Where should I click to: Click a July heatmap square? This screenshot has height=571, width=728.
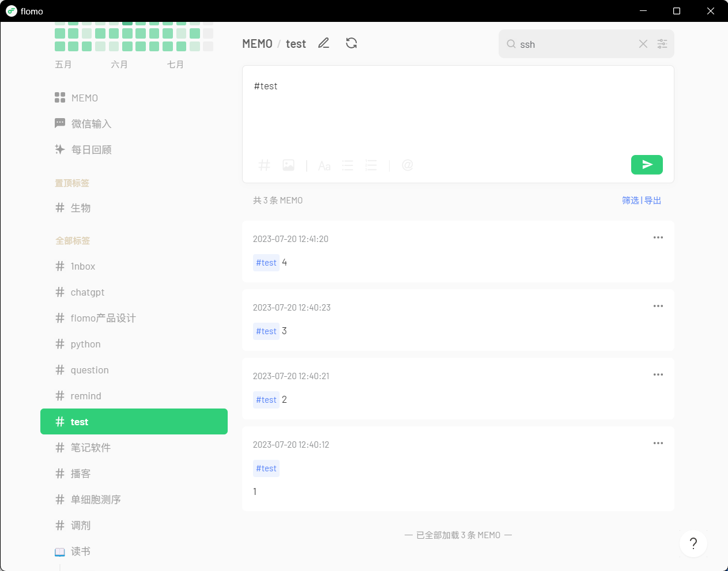[x=181, y=46]
